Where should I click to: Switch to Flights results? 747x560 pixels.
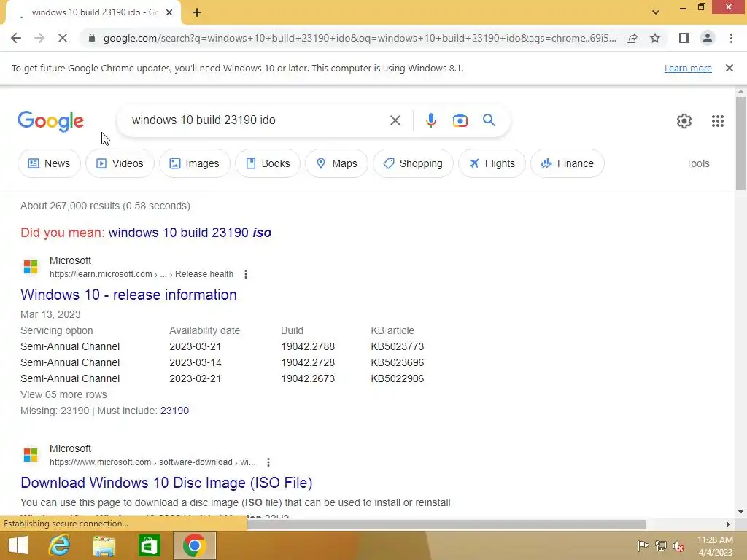pyautogui.click(x=492, y=163)
